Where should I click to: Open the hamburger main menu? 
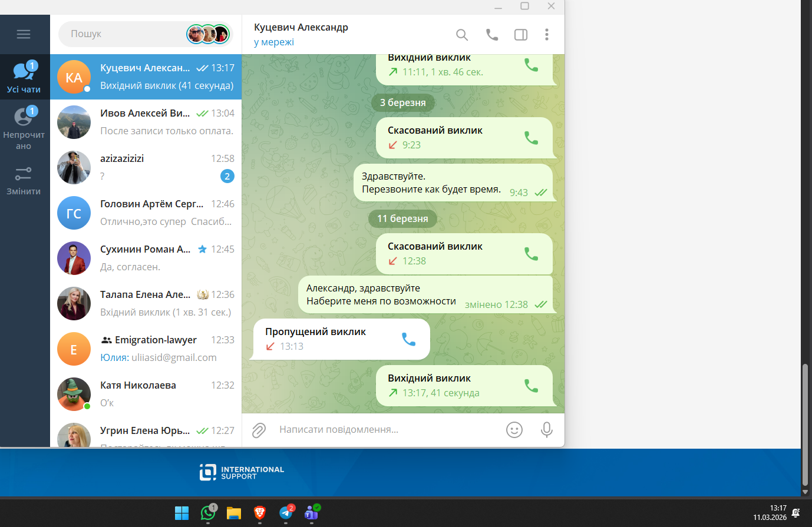24,34
